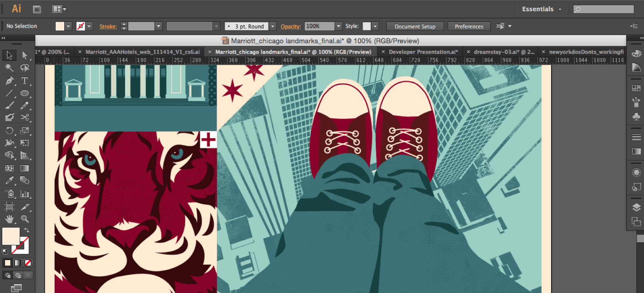
Task: Select Marriott_chicago landmarks_final.ai tab
Action: tap(293, 52)
